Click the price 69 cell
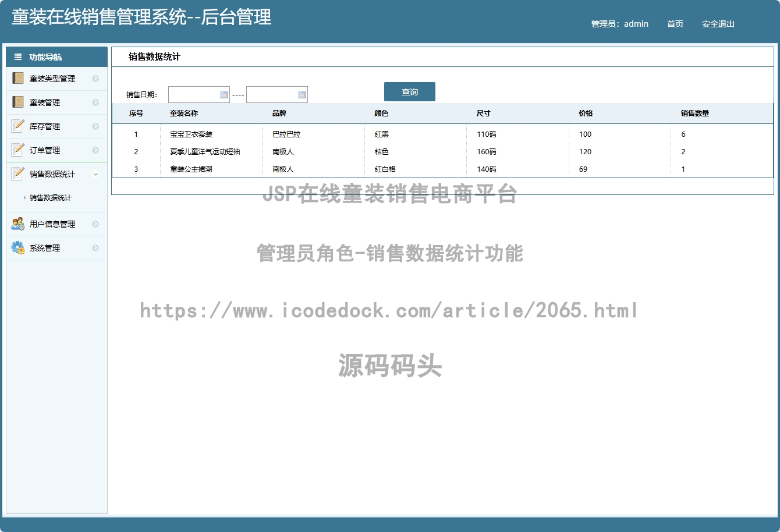This screenshot has height=532, width=780. coord(583,169)
